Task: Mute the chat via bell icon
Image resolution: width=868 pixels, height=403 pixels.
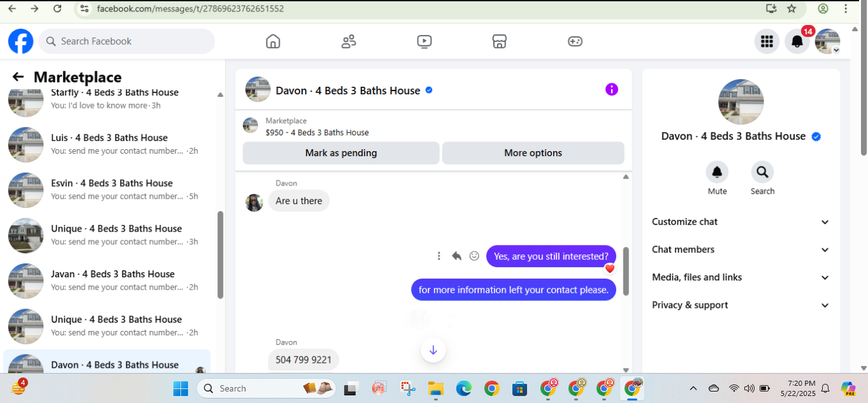Action: click(717, 172)
